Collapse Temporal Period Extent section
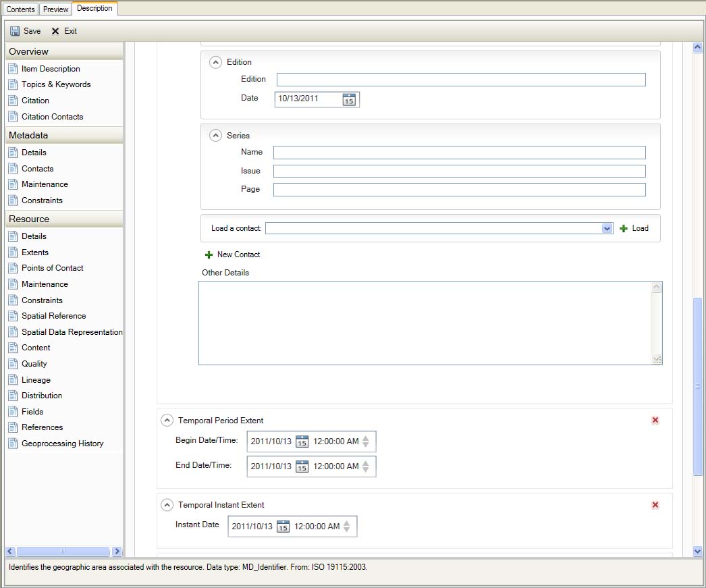This screenshot has width=706, height=588. pos(167,420)
